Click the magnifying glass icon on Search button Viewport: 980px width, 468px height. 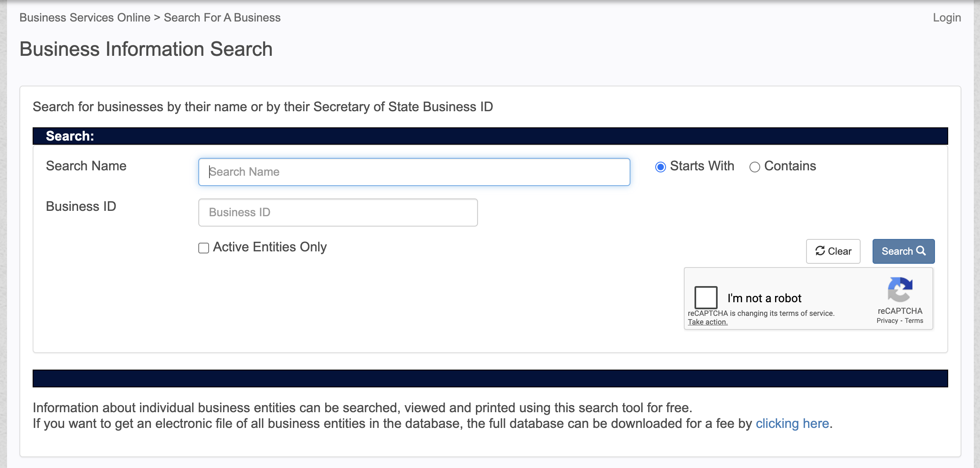921,251
